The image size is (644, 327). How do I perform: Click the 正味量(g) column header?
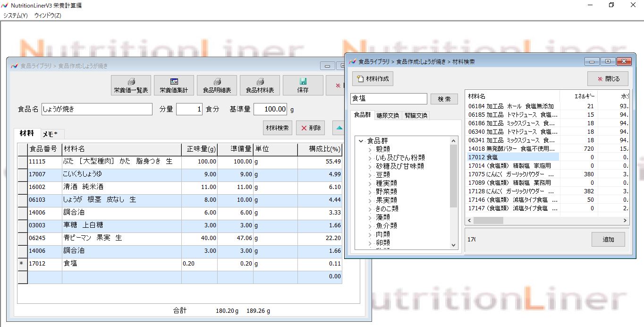tap(200, 149)
